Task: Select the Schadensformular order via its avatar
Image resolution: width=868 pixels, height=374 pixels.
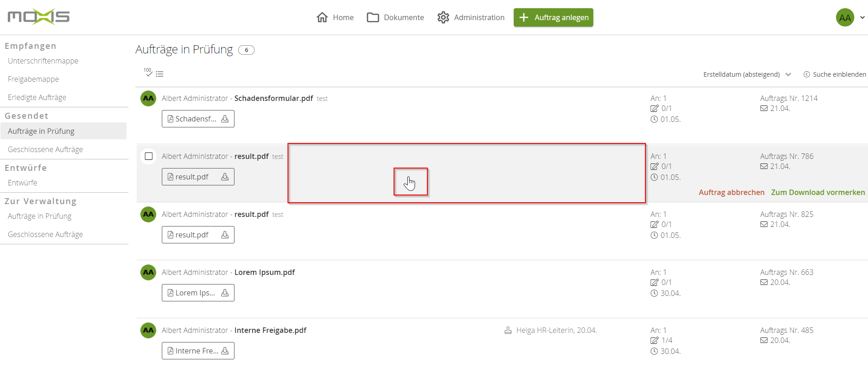Action: (x=148, y=98)
